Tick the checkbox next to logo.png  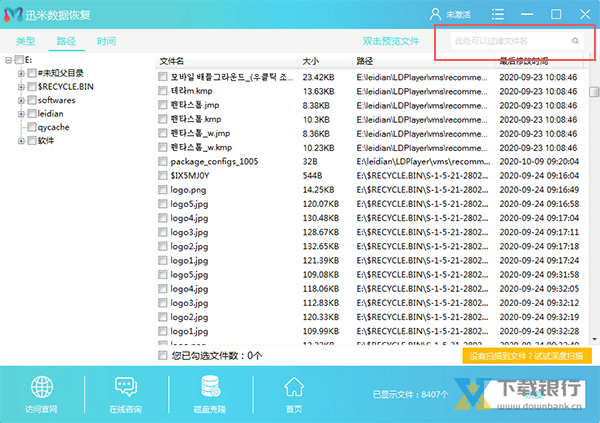162,189
